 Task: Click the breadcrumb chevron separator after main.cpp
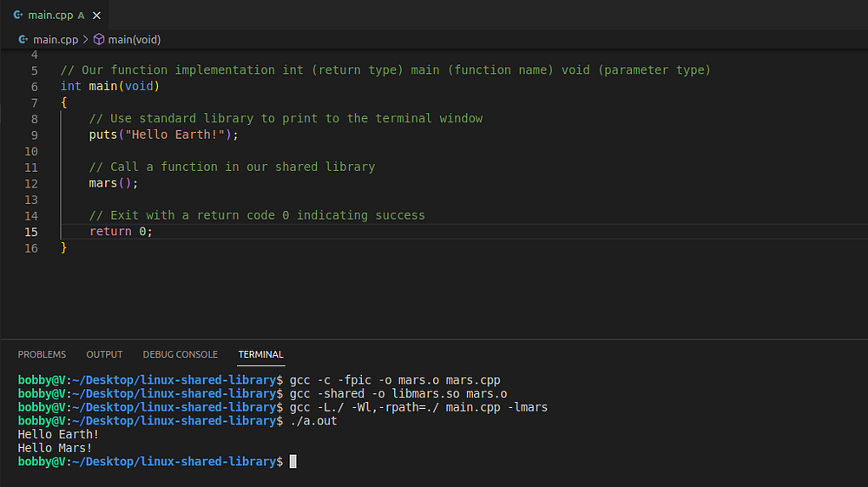(x=86, y=39)
